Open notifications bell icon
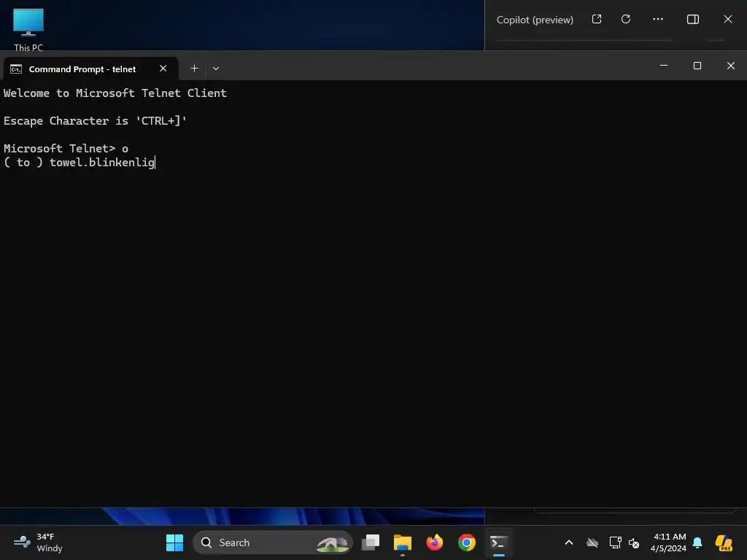This screenshot has width=747, height=560. [697, 542]
